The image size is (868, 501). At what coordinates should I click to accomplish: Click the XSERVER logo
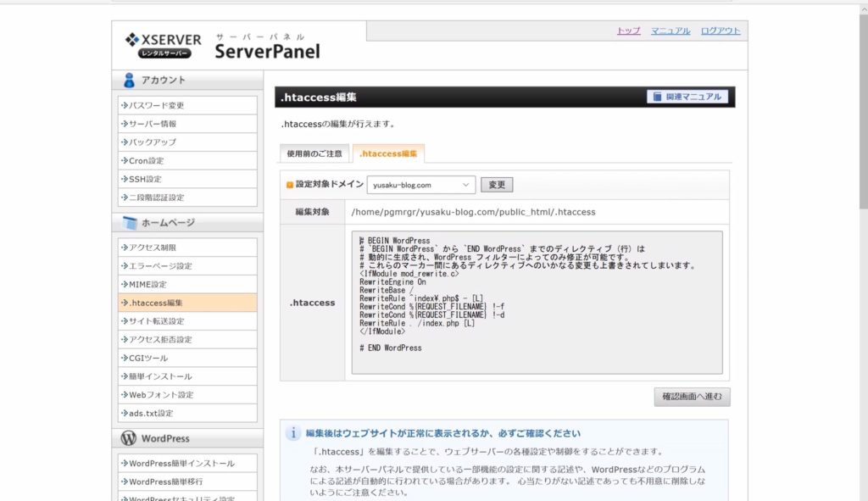(x=164, y=46)
